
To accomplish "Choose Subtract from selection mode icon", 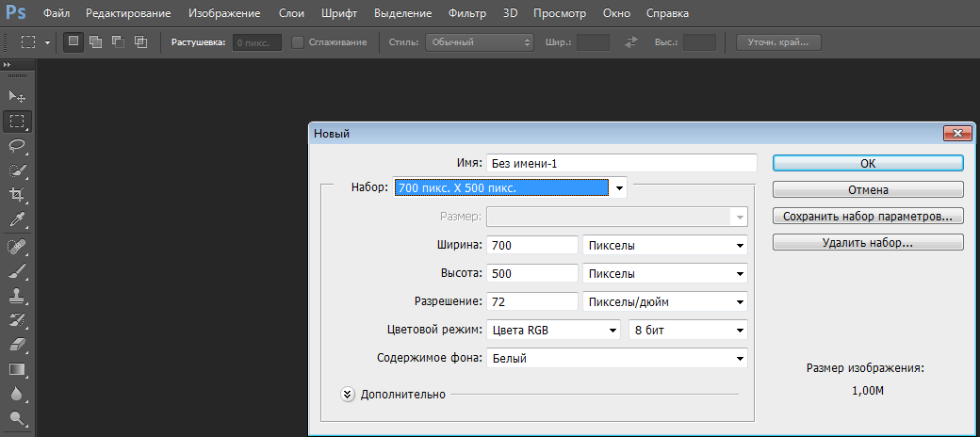I will point(118,41).
